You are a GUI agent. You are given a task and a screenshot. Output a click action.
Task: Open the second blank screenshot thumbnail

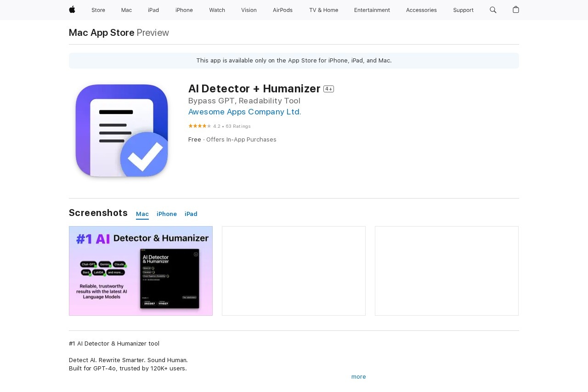pyautogui.click(x=294, y=271)
